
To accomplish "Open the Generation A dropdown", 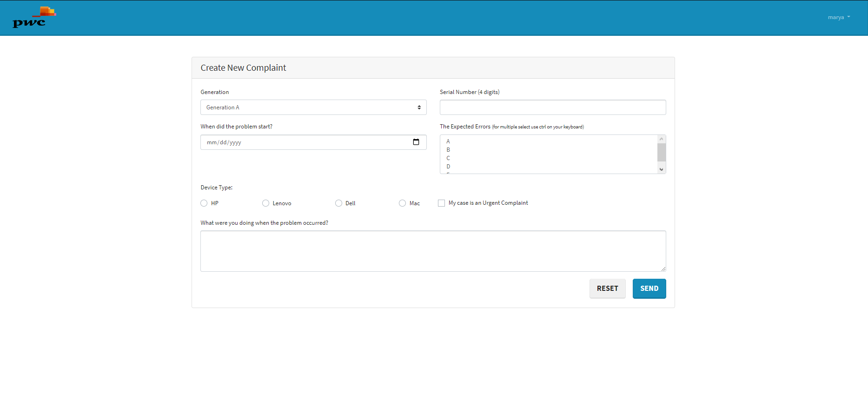I will click(x=313, y=107).
